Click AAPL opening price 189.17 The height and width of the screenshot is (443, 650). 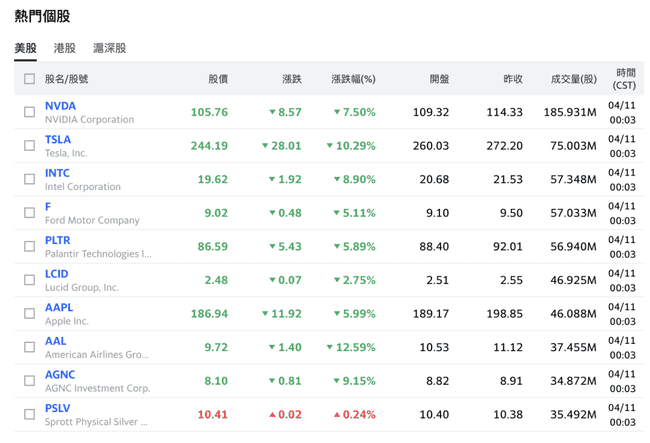(x=431, y=313)
